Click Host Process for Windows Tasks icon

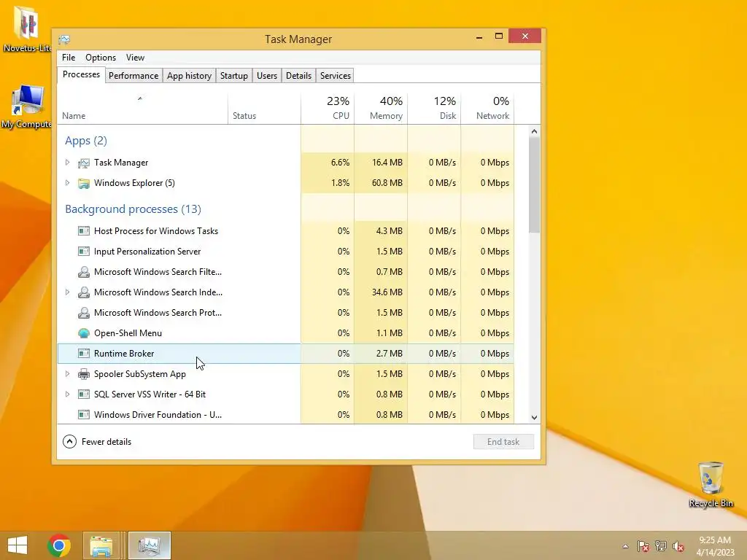click(84, 231)
